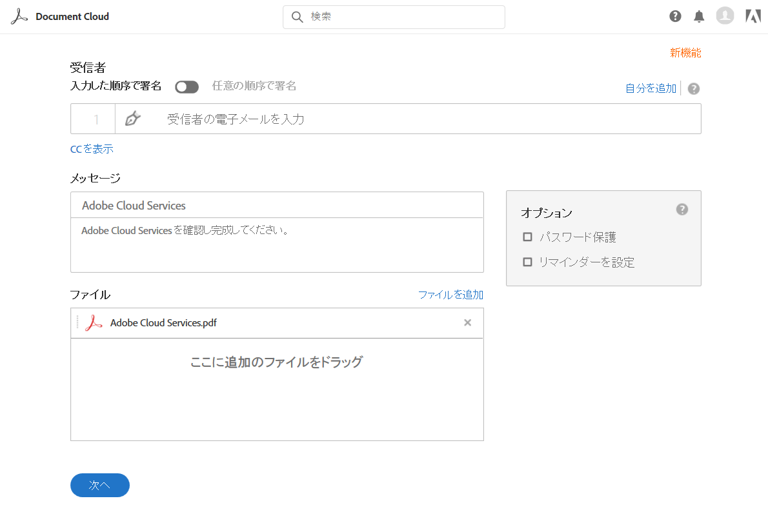Enable the パスワード保護 checkbox

pyautogui.click(x=527, y=237)
